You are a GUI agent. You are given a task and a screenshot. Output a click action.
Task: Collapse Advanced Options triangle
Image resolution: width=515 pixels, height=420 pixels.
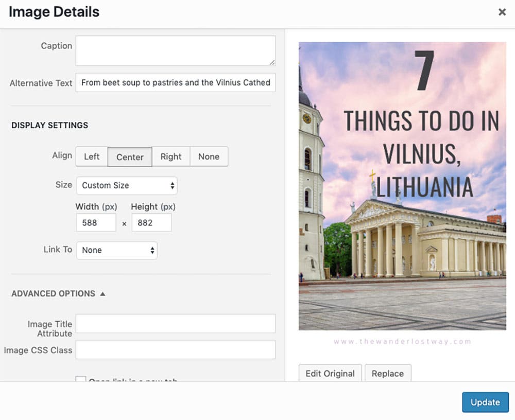(103, 293)
